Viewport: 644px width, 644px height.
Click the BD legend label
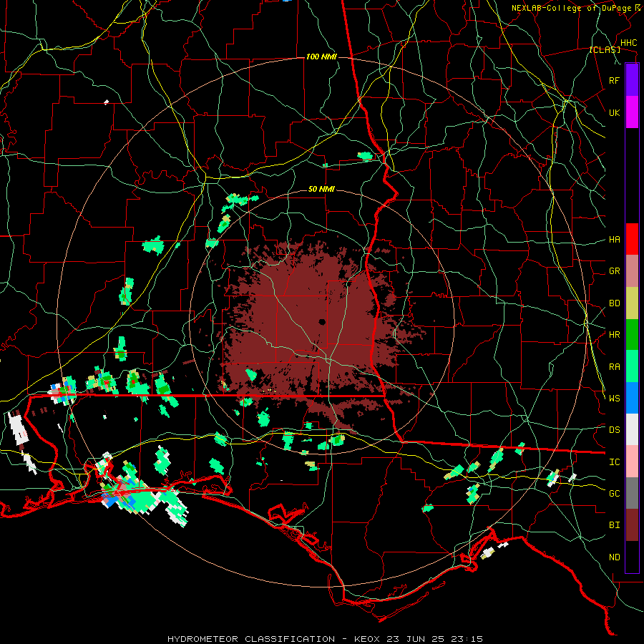614,303
